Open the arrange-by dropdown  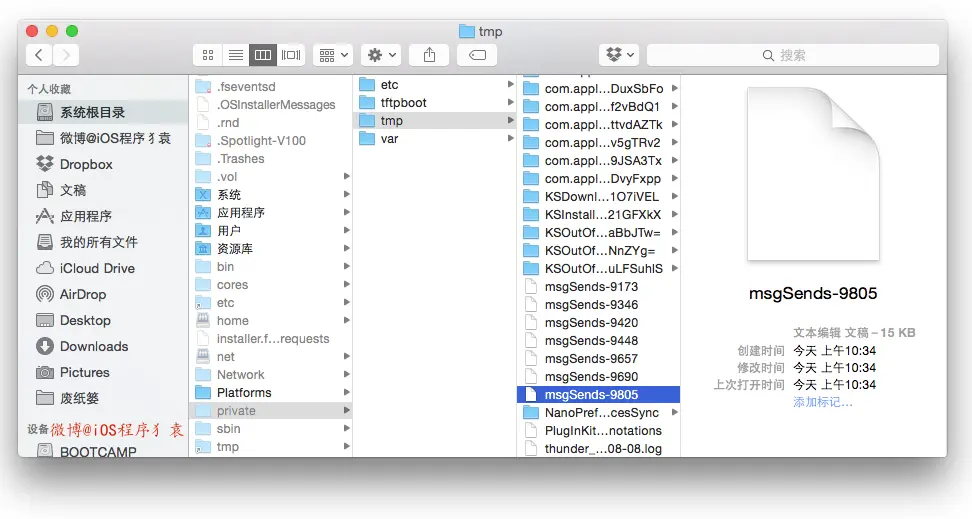[x=333, y=55]
